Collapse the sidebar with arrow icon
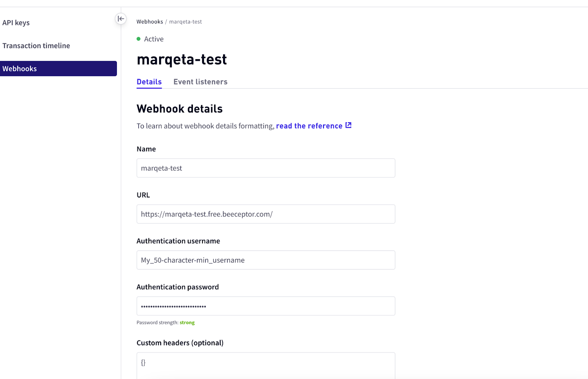 click(121, 19)
